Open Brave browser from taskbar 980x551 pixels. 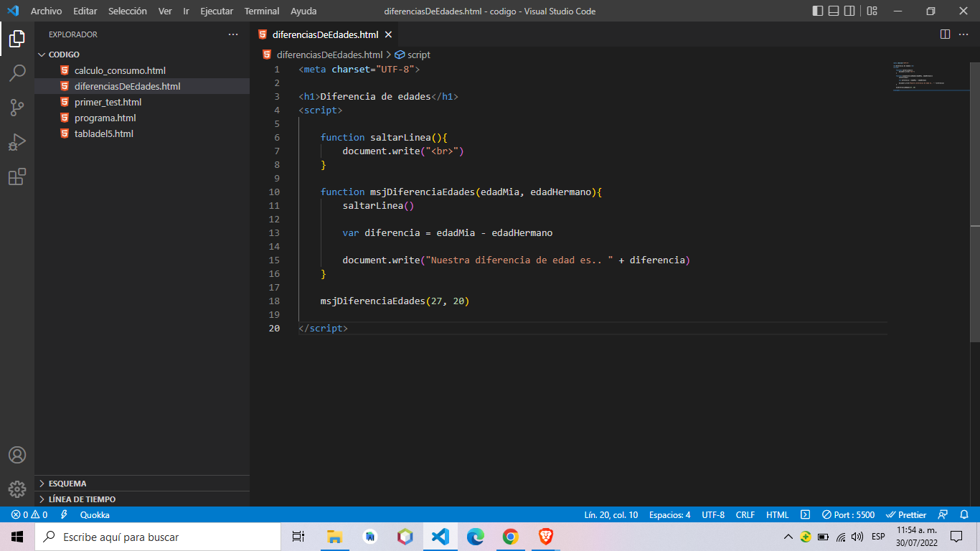[546, 537]
